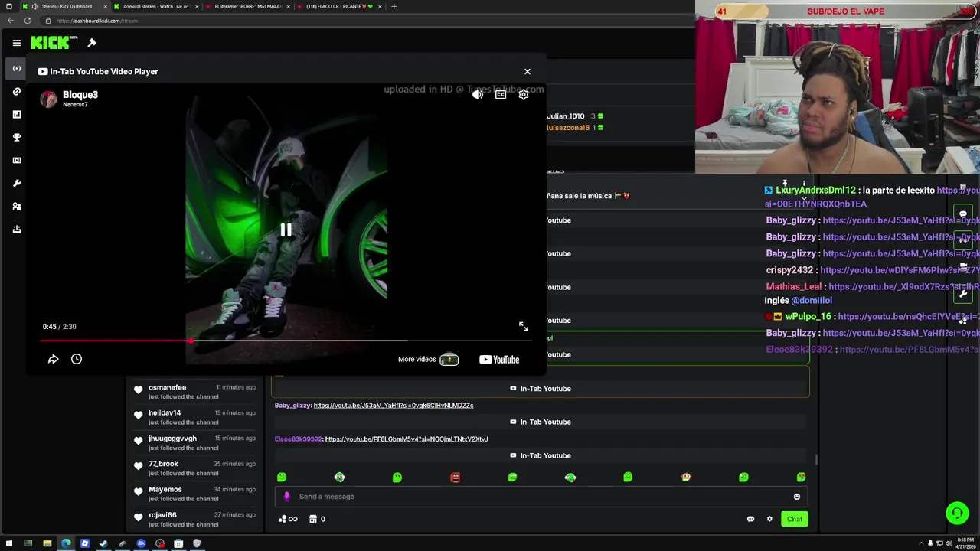Toggle closed captions on the video
The width and height of the screenshot is (980, 551).
point(501,95)
